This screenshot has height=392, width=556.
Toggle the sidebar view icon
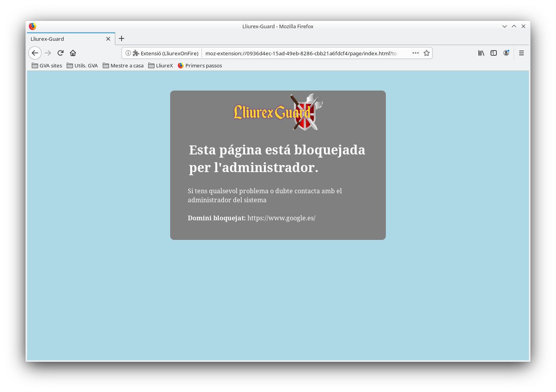click(494, 53)
